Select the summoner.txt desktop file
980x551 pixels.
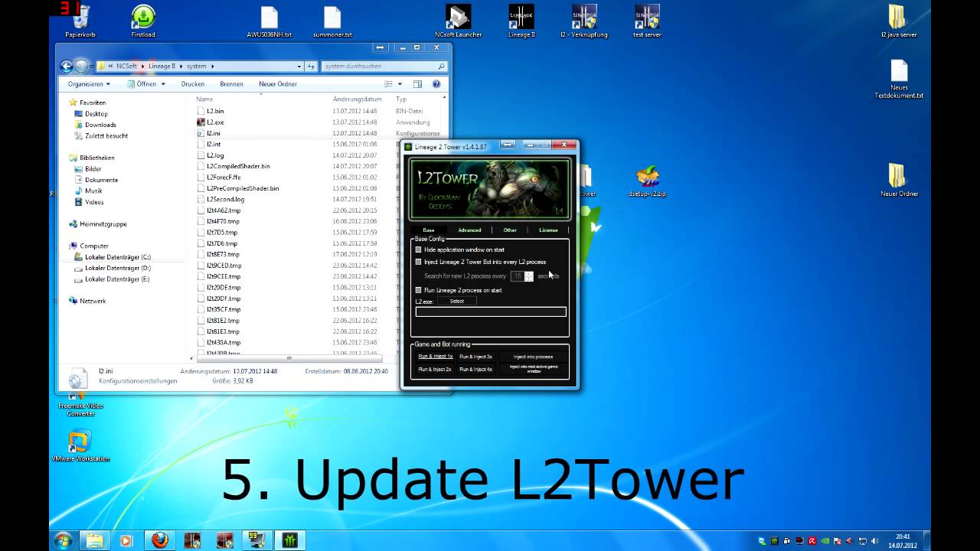[332, 21]
